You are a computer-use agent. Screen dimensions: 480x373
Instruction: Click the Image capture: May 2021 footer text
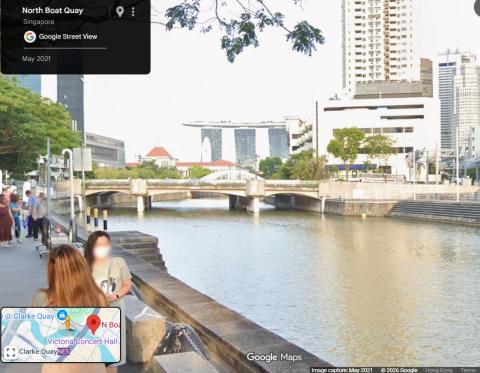342,370
